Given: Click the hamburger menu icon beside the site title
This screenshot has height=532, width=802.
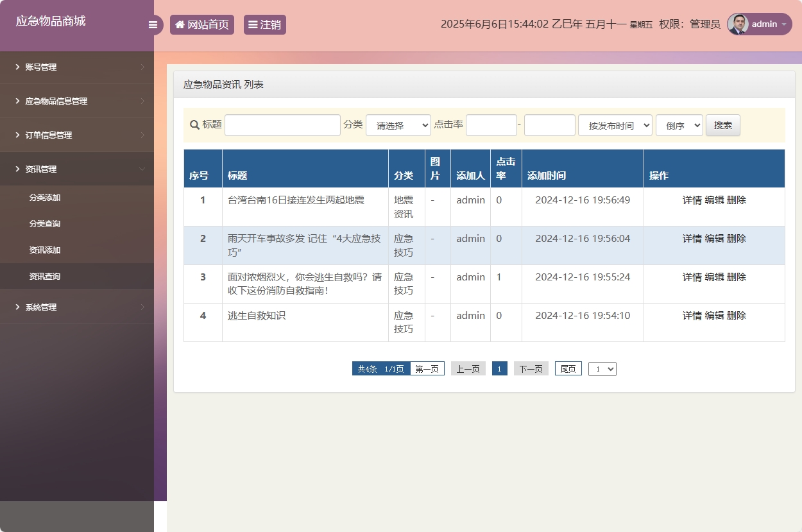Looking at the screenshot, I should click(153, 24).
